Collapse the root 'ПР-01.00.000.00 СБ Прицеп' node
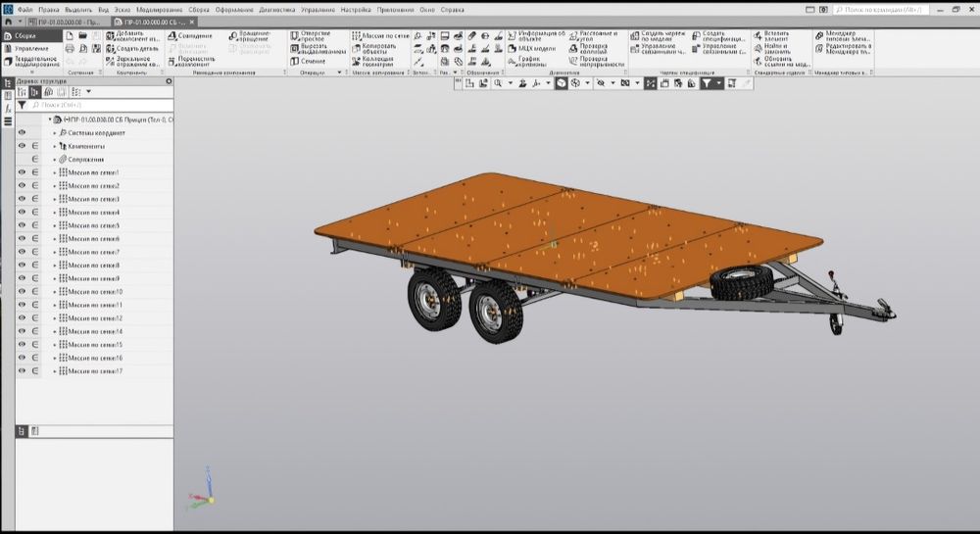The image size is (980, 534). click(50, 120)
